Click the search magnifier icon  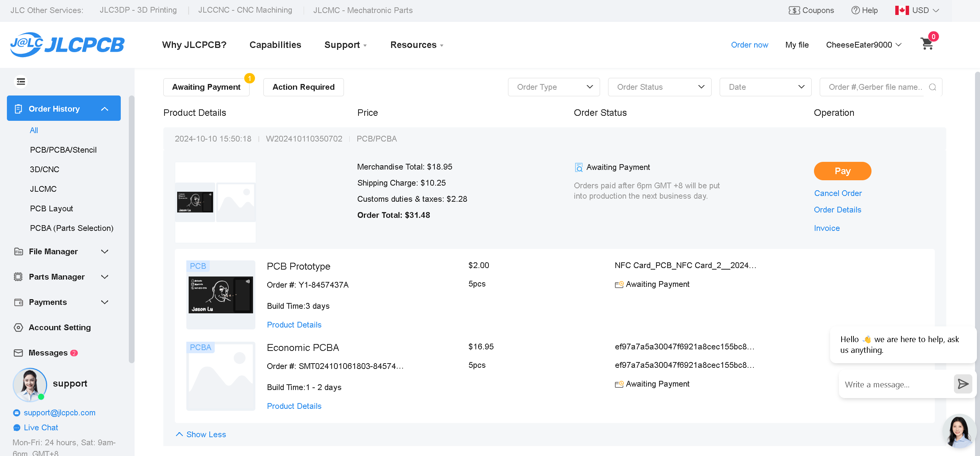932,87
